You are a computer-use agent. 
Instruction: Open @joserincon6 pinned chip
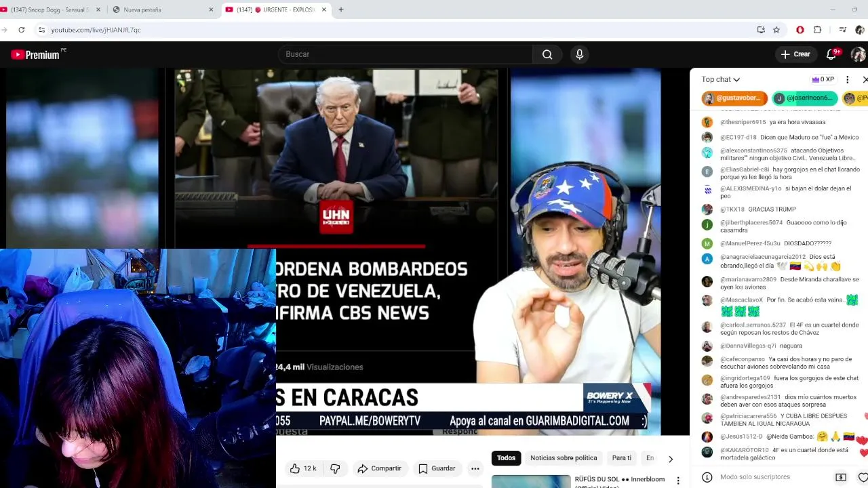pos(806,98)
